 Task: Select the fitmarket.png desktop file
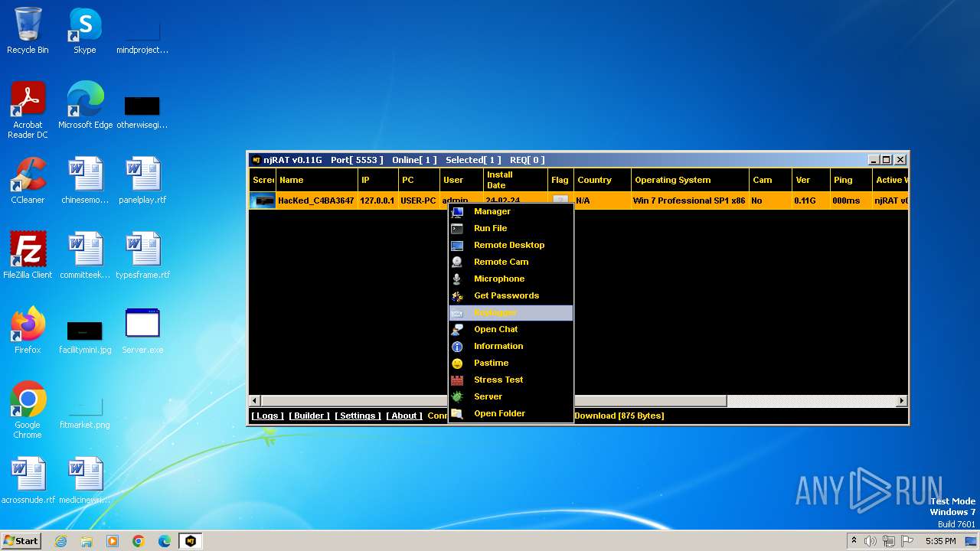point(85,410)
